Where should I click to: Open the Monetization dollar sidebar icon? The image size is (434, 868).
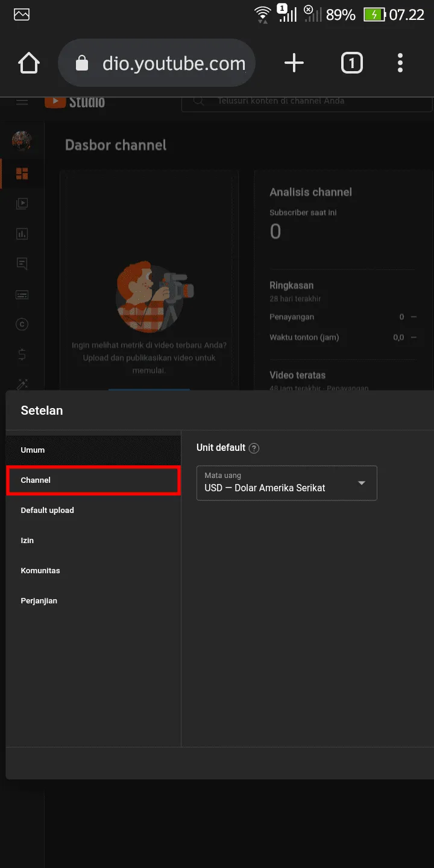[x=22, y=354]
